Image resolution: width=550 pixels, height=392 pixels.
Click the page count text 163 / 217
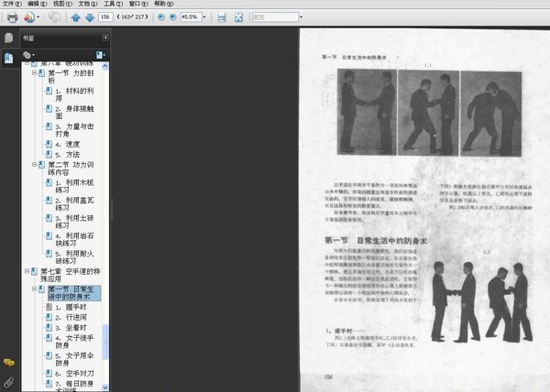coord(132,16)
